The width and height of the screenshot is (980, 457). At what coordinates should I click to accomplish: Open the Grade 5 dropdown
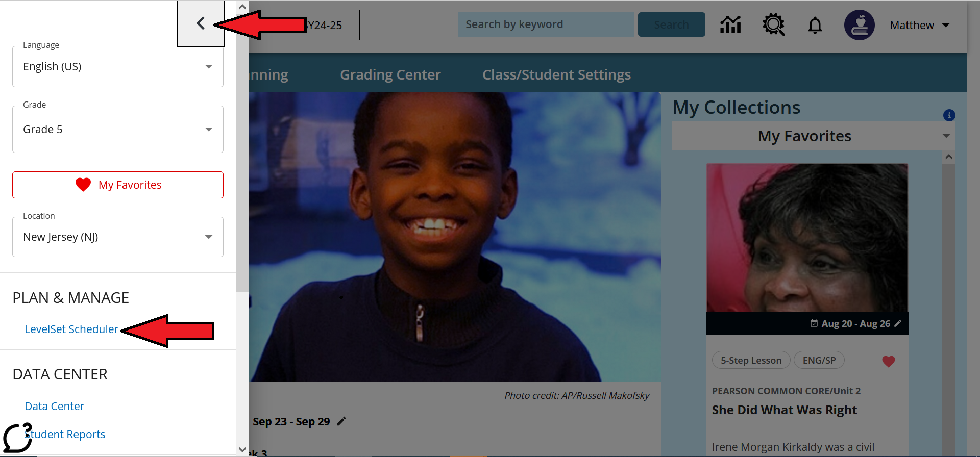click(x=118, y=129)
